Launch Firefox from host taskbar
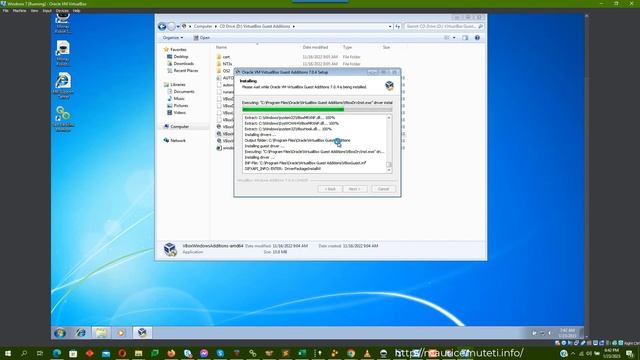Screen dimensions: 640x360 [171, 353]
